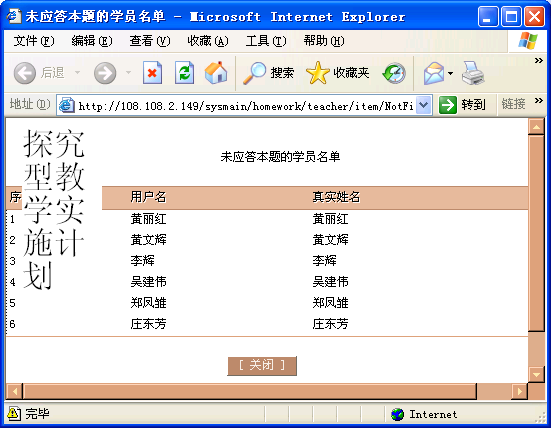Click the Back navigation arrow icon

(x=25, y=73)
